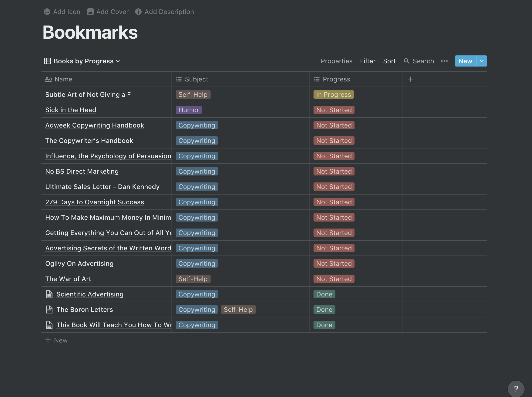Open the three-dot more options menu

(x=444, y=61)
